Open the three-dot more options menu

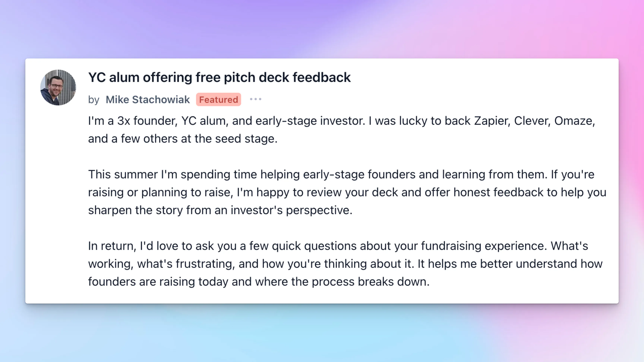pyautogui.click(x=255, y=99)
